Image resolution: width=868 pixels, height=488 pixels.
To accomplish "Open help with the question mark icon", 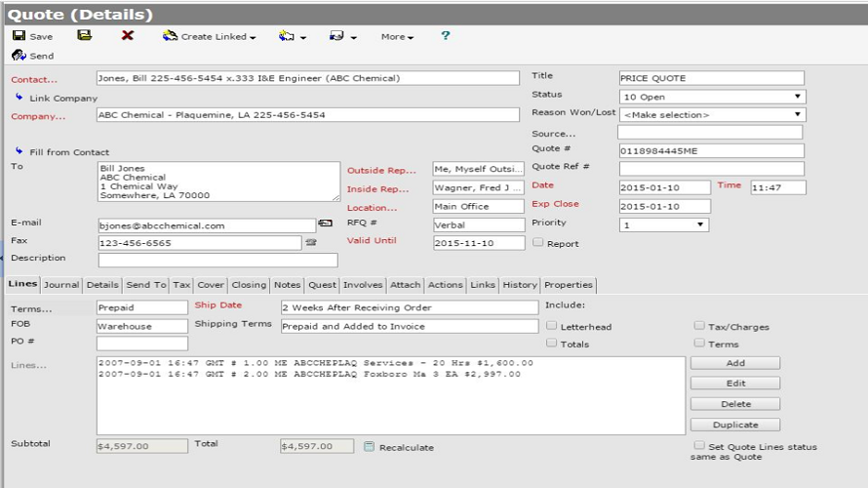I will click(x=446, y=36).
